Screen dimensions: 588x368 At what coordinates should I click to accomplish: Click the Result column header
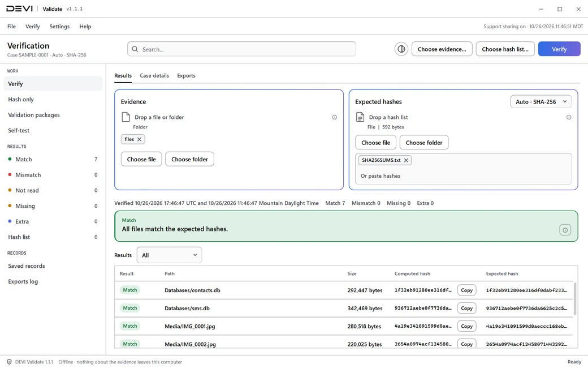click(x=127, y=274)
